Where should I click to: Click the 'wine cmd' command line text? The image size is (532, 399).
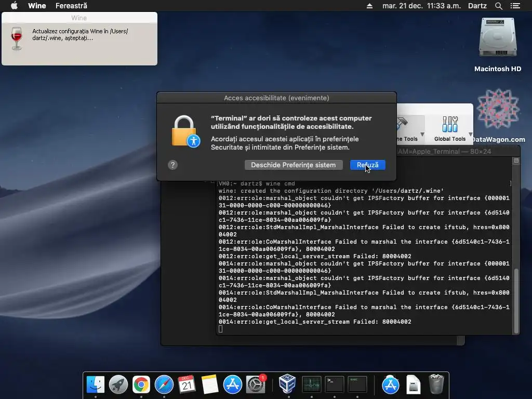click(280, 183)
